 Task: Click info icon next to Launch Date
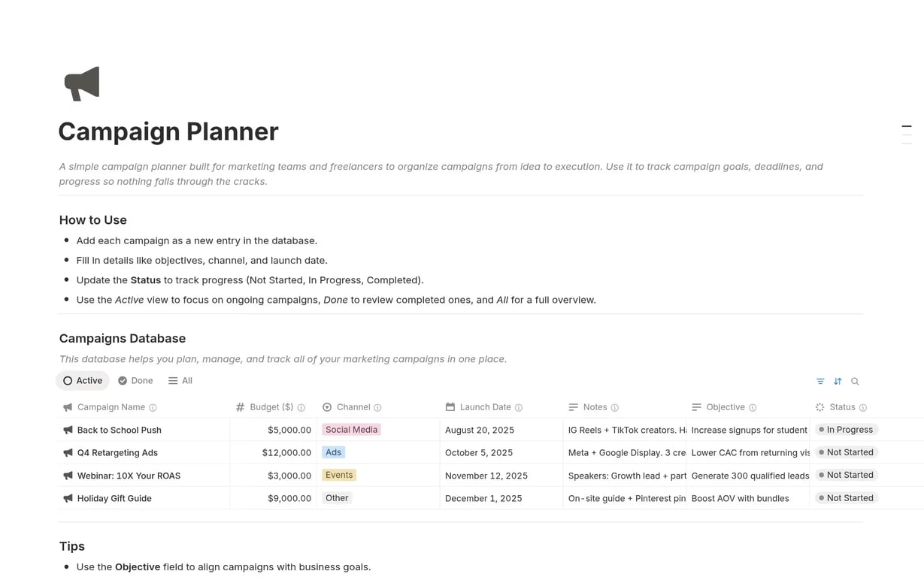519,408
